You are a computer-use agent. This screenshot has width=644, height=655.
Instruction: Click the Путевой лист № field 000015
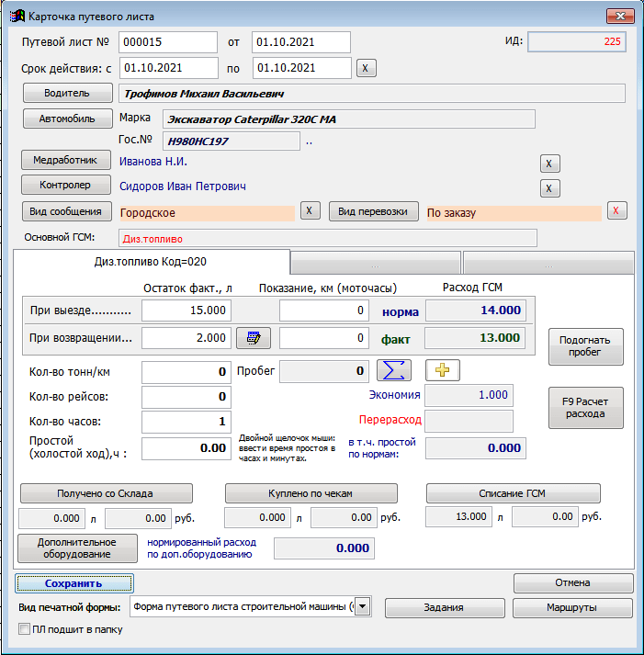[x=168, y=42]
